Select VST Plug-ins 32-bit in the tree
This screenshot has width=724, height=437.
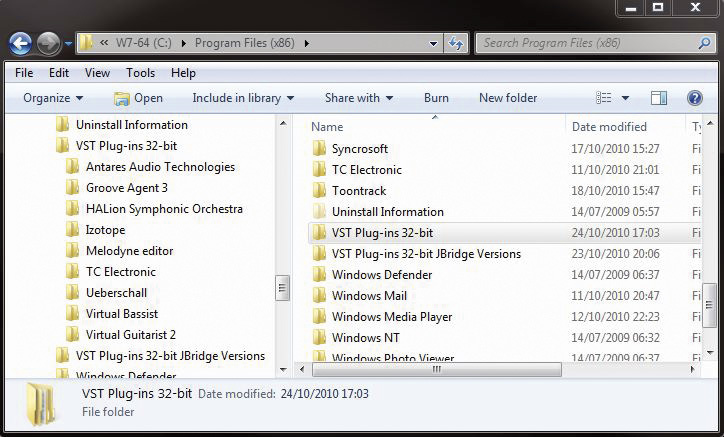[126, 146]
